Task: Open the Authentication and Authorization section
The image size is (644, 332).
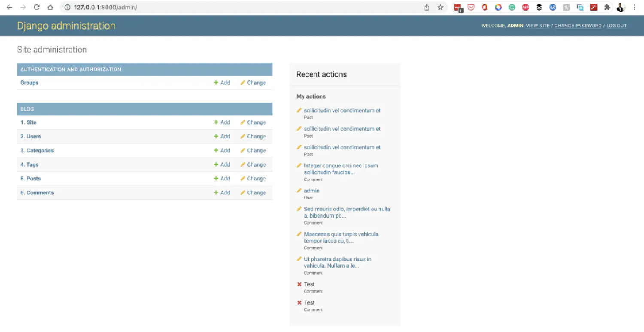Action: coord(71,69)
